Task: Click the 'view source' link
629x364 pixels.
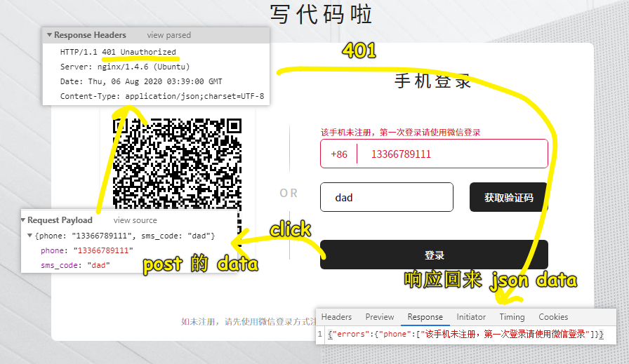Action: point(135,220)
